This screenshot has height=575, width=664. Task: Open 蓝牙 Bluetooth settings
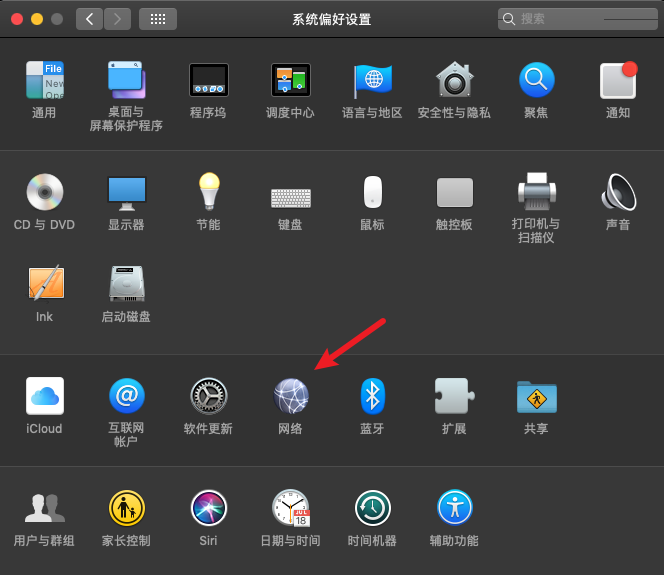pos(372,397)
